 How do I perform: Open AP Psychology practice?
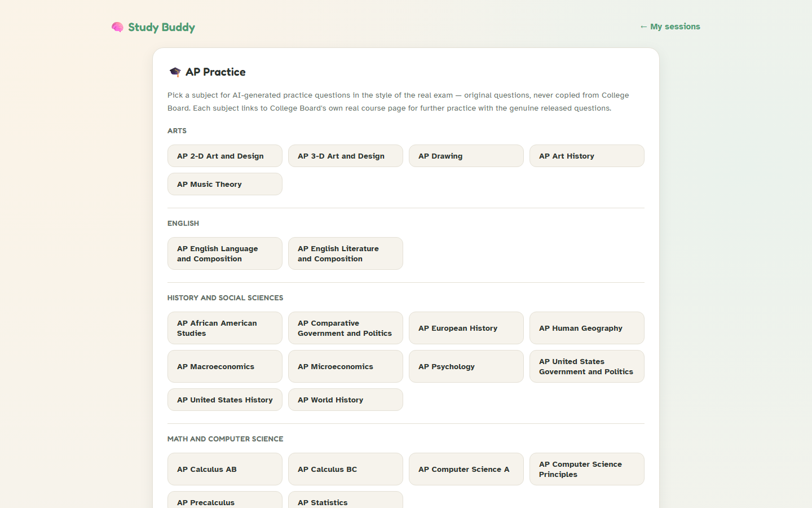point(466,366)
